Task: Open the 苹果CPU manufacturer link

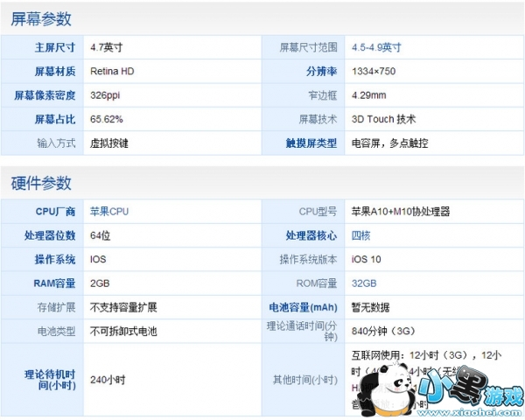Action: [109, 212]
